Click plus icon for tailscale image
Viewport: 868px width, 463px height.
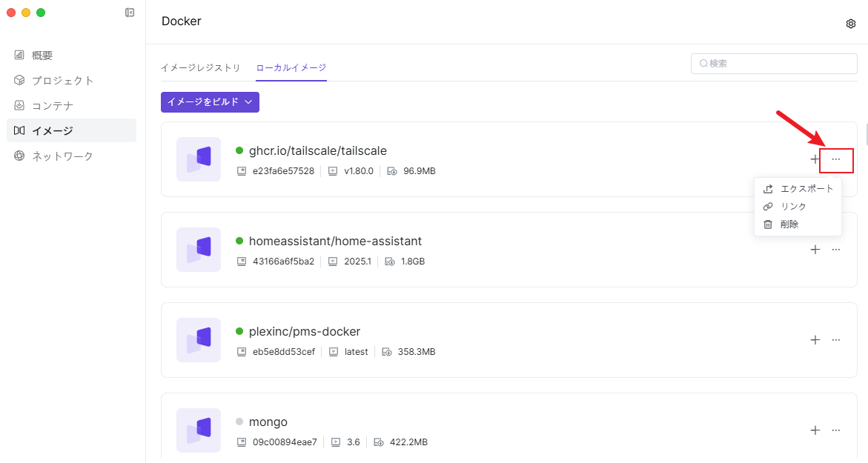pos(815,159)
